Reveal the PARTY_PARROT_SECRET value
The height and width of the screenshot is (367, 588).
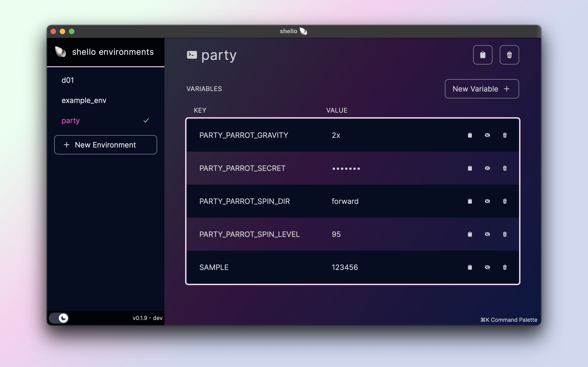487,168
